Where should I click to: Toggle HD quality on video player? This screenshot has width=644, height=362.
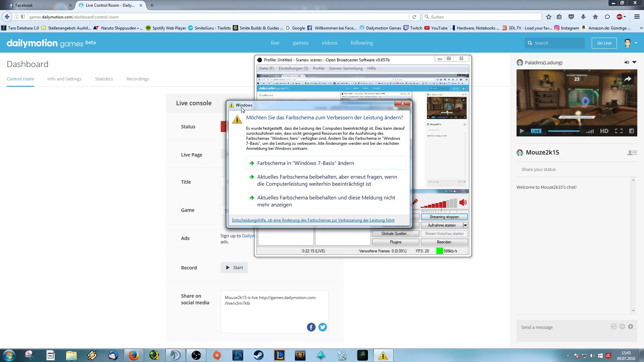click(x=604, y=131)
